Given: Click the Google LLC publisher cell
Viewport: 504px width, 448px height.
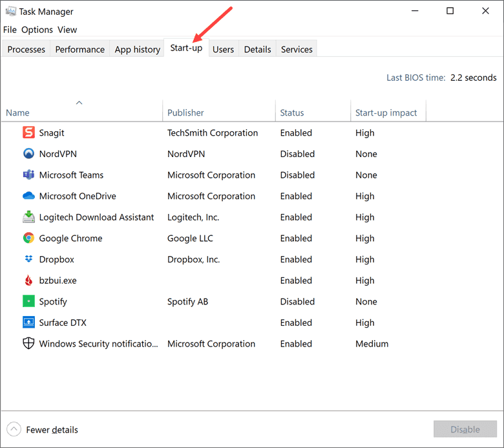Looking at the screenshot, I should (190, 239).
